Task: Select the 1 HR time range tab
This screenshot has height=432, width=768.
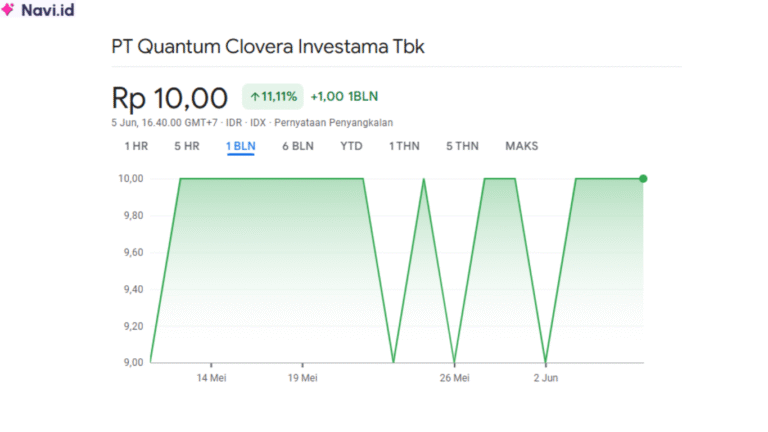Action: click(136, 146)
